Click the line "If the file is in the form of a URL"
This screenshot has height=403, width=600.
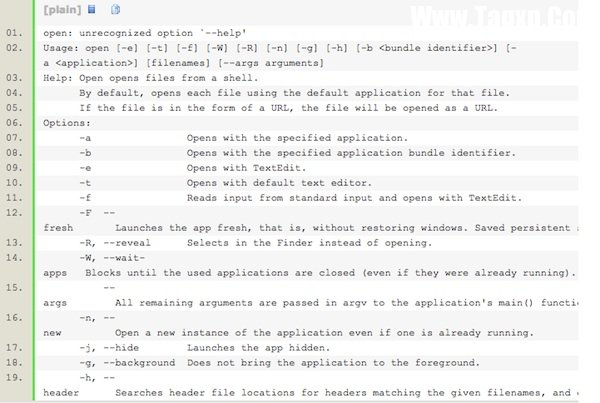coord(288,108)
